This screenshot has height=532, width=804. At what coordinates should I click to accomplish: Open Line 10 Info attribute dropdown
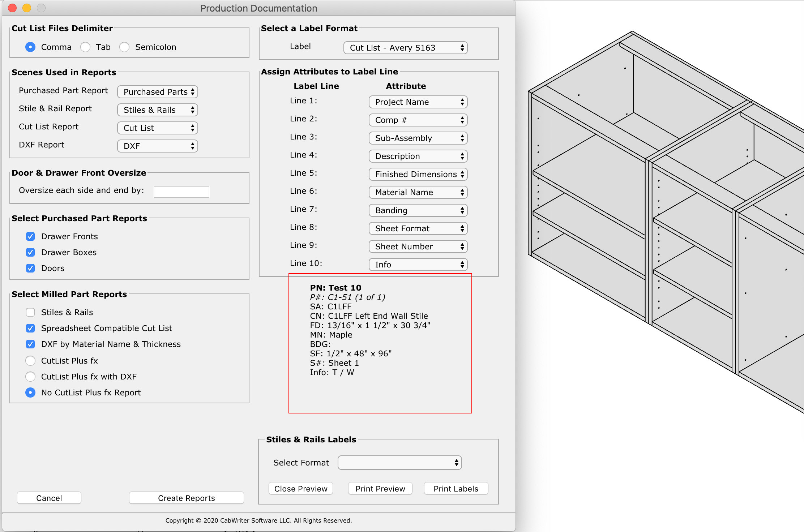point(418,265)
